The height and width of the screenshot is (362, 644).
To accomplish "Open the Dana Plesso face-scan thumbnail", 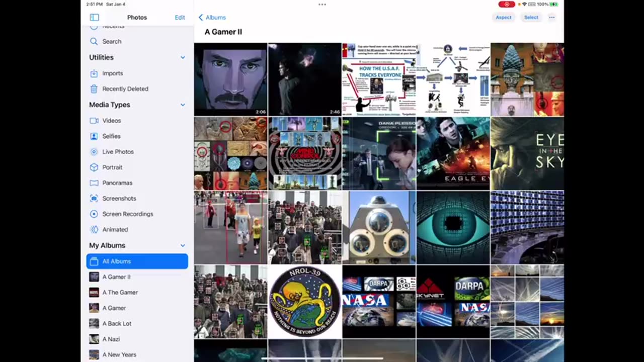I will click(x=379, y=153).
